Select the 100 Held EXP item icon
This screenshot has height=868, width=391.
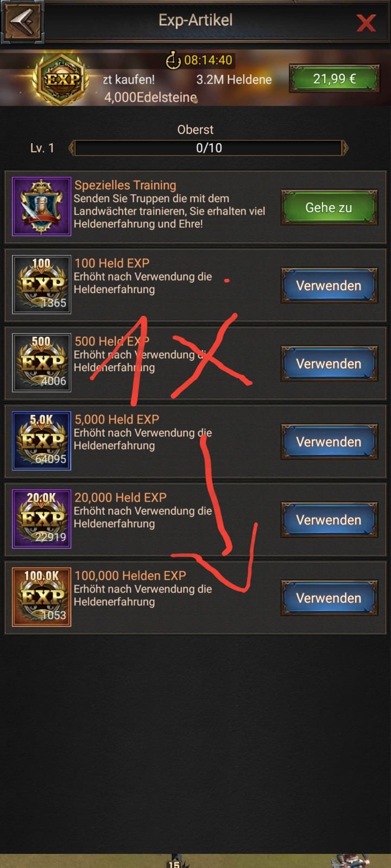tap(42, 284)
